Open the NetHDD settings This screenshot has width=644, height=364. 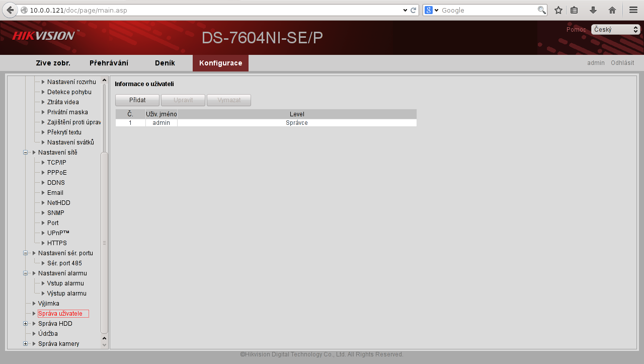59,203
